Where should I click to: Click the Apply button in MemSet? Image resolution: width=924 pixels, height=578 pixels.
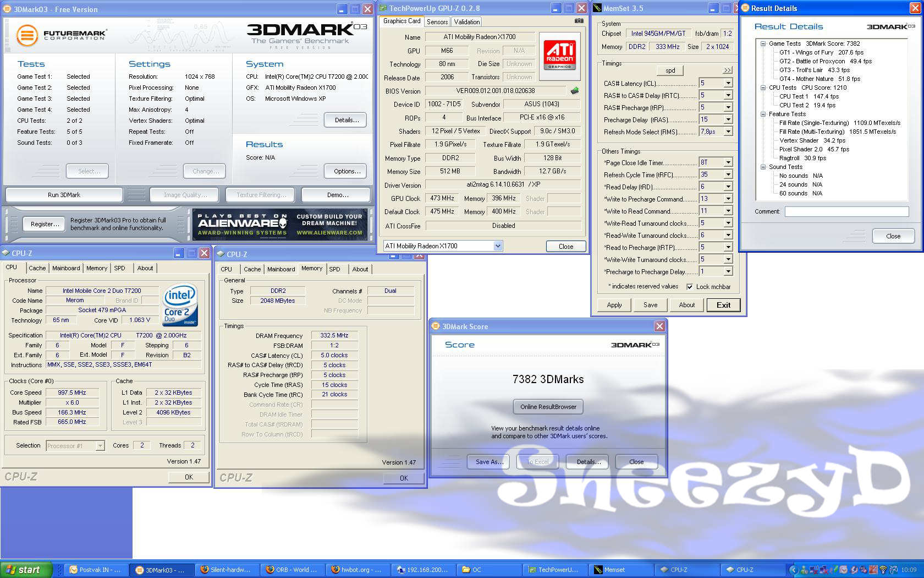pos(614,305)
